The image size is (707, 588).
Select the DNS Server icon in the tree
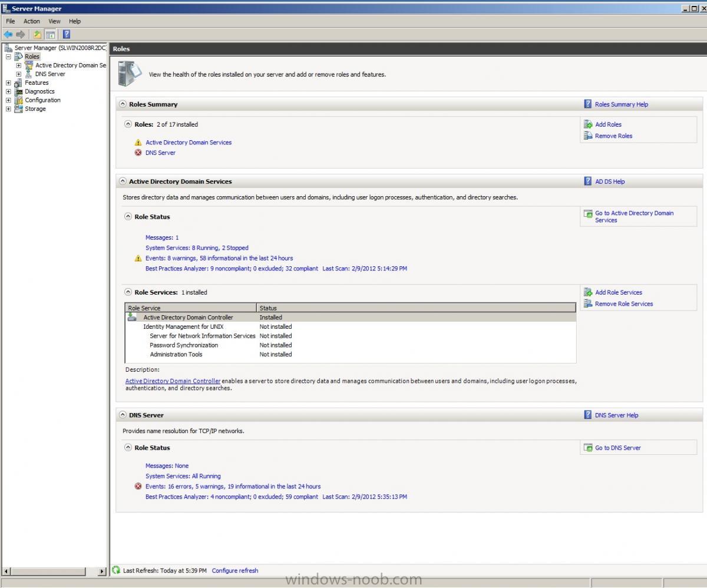click(29, 74)
